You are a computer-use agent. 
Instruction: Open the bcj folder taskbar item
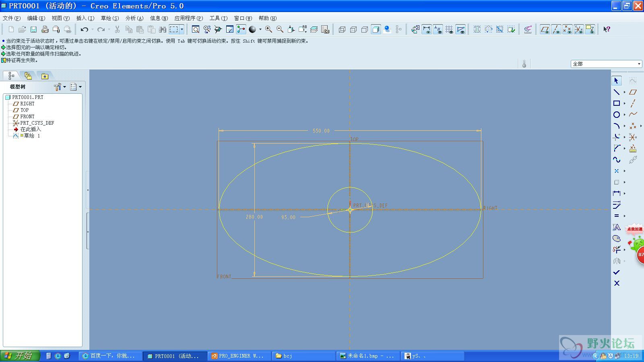[x=304, y=356]
